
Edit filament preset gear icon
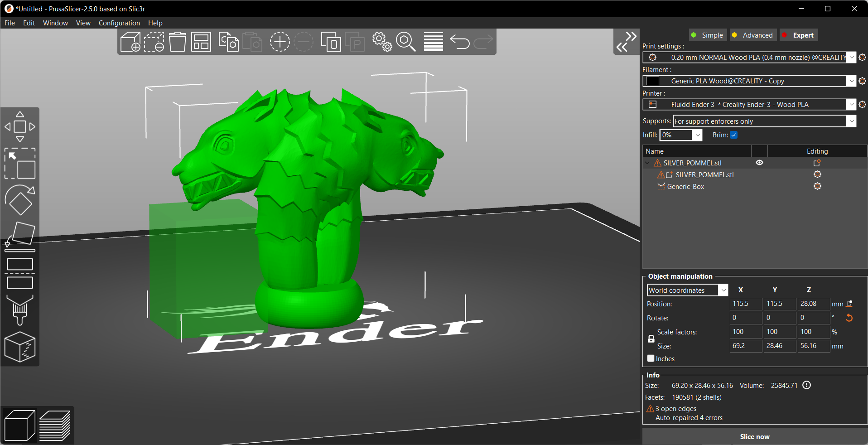(862, 81)
